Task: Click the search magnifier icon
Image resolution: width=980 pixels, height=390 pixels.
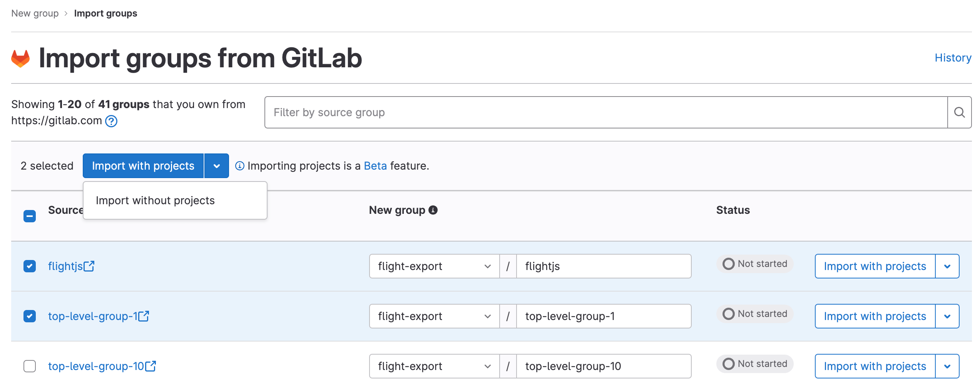Action: click(x=959, y=112)
